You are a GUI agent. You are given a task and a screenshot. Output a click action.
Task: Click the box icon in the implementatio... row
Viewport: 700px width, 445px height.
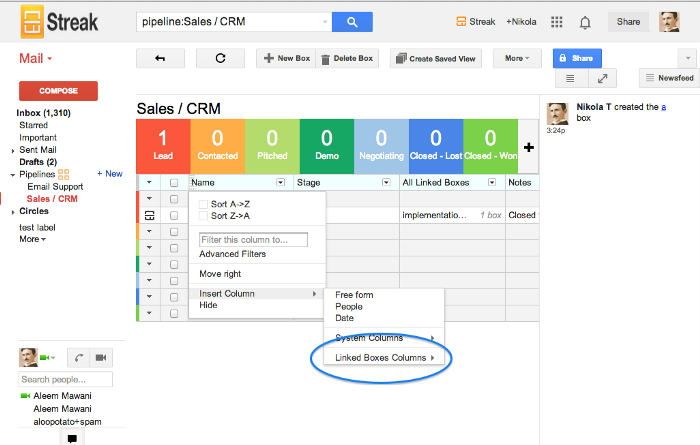(150, 216)
